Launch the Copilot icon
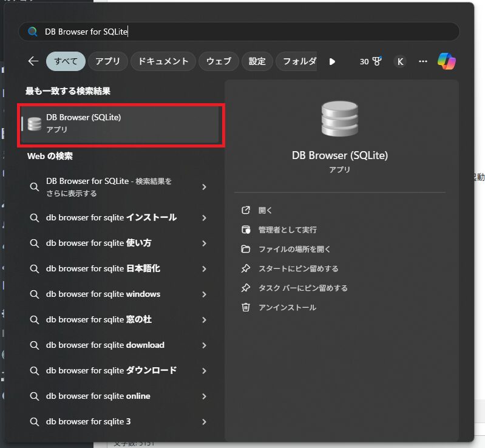The width and height of the screenshot is (485, 448). click(446, 61)
